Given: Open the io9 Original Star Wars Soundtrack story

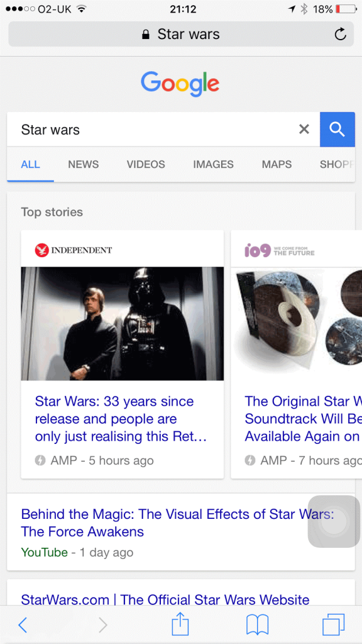Looking at the screenshot, I should coord(304,419).
